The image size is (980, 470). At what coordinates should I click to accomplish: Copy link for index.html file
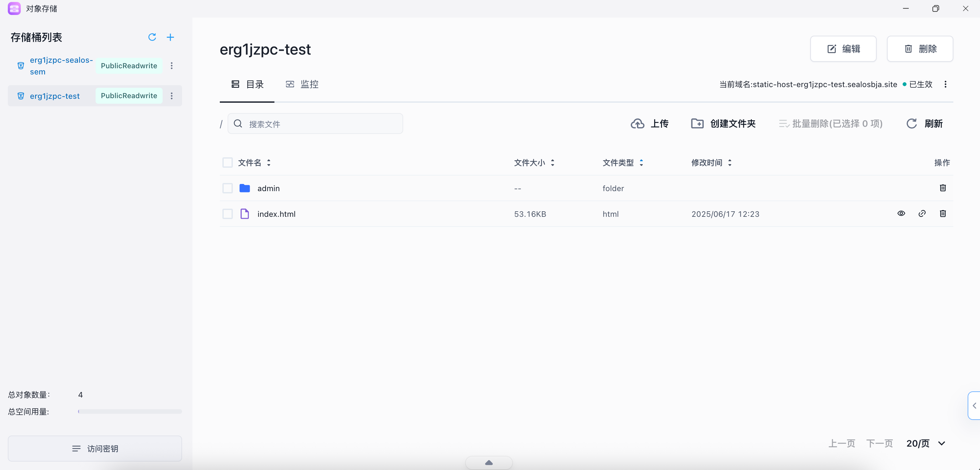tap(922, 213)
